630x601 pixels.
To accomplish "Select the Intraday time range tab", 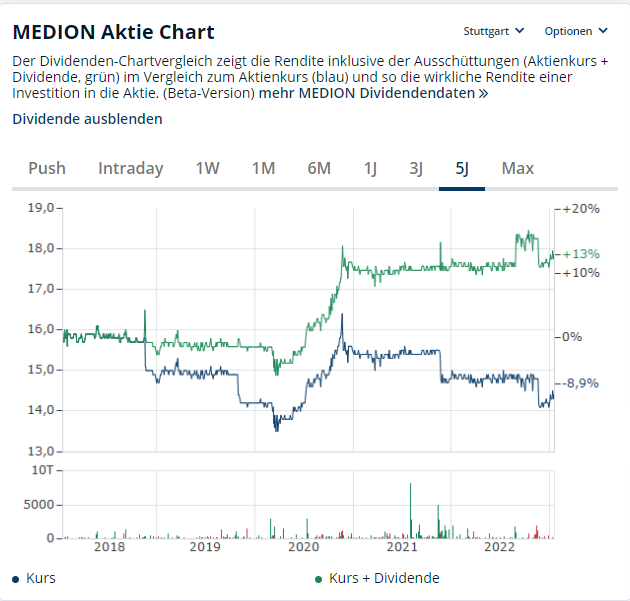I will 131,168.
